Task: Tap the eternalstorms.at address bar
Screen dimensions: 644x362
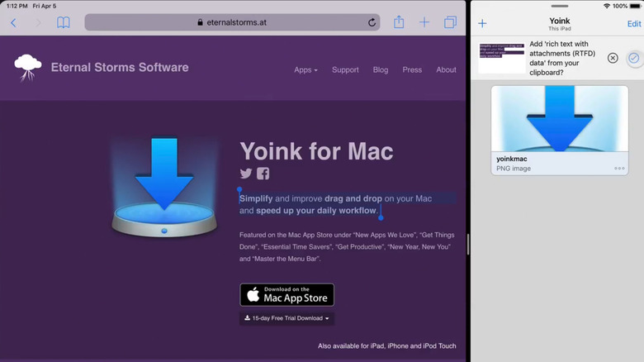Action: (232, 22)
